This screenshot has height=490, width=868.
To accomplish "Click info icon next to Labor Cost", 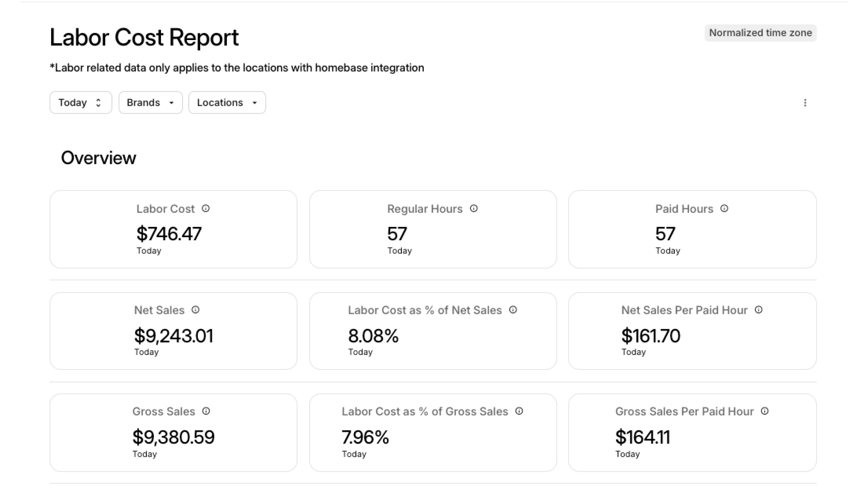I will (x=205, y=208).
